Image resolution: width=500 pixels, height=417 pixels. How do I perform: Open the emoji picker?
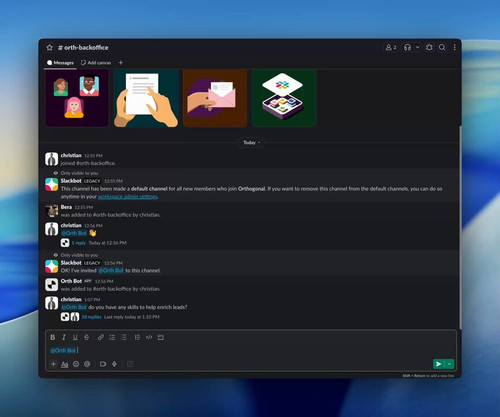(x=76, y=364)
